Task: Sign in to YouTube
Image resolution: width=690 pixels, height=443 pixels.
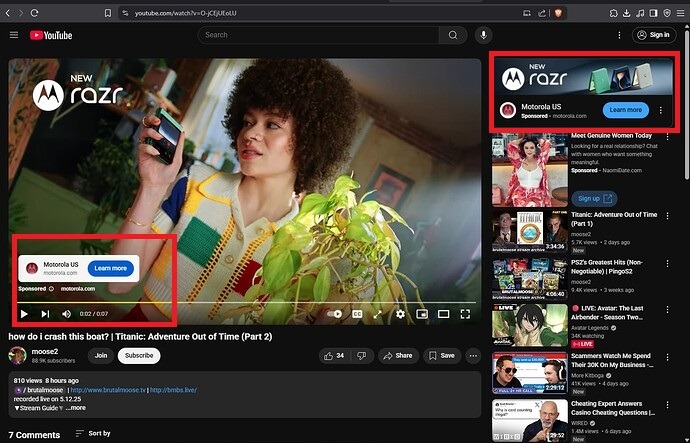Action: [x=654, y=35]
